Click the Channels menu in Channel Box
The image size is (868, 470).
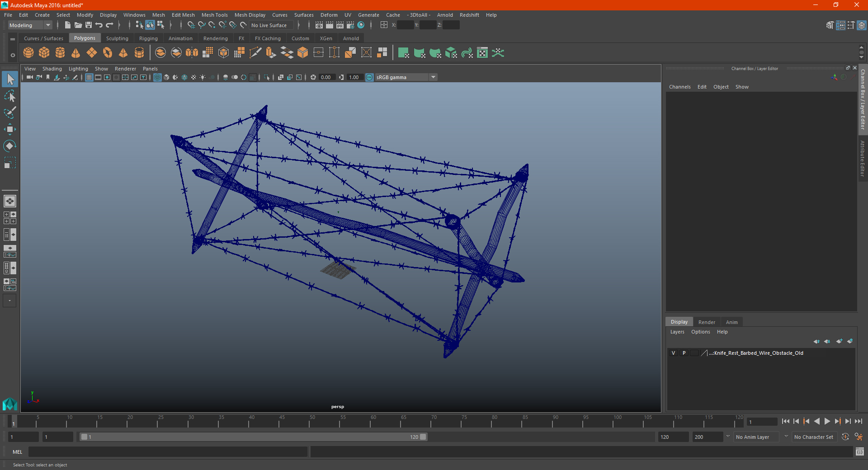(679, 87)
